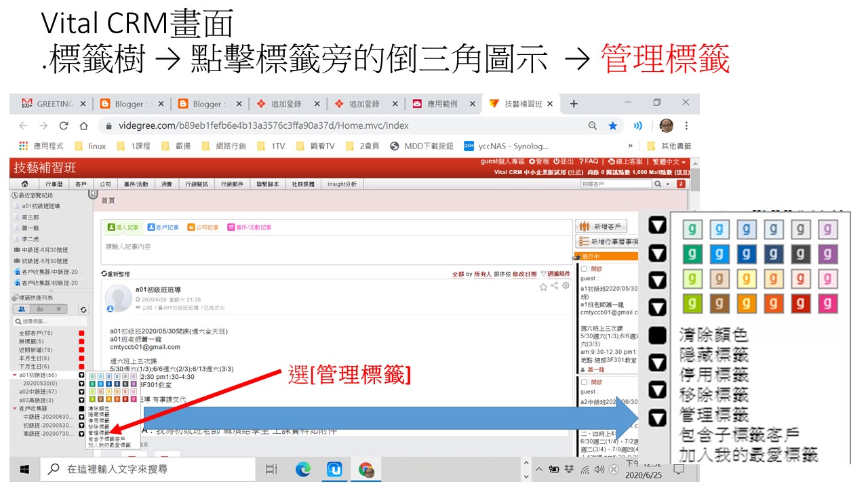Open the 線上客服 link
This screenshot has height=488, width=868.
[625, 162]
